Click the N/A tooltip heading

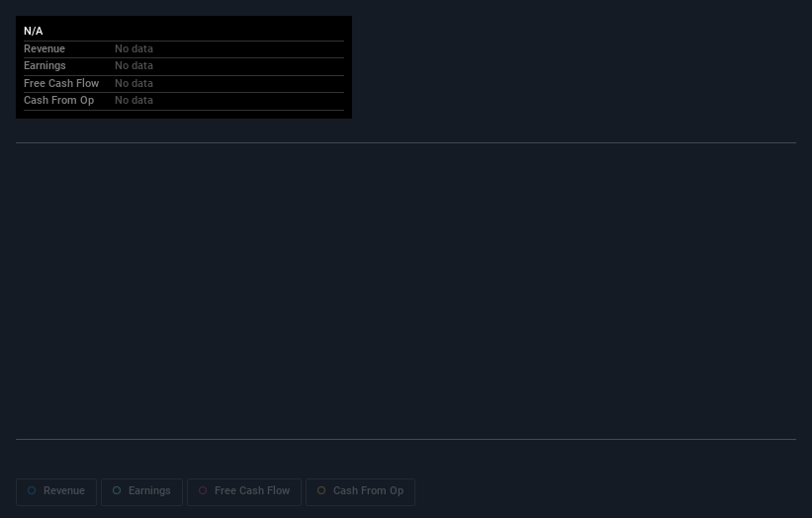coord(34,31)
